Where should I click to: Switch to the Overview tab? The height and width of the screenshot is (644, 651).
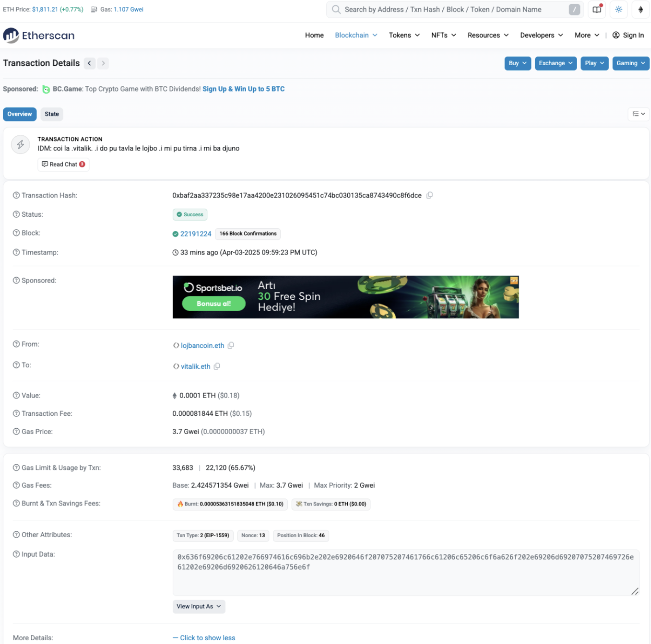pyautogui.click(x=20, y=114)
